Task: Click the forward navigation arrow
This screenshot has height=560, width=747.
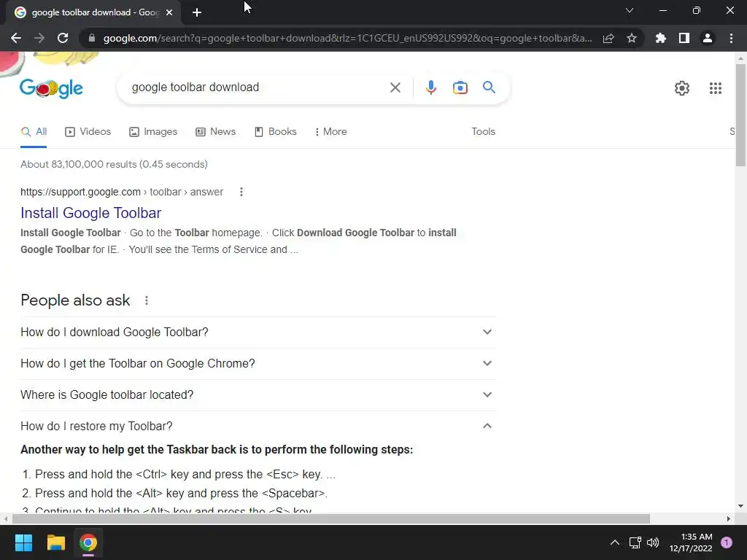Action: click(39, 38)
